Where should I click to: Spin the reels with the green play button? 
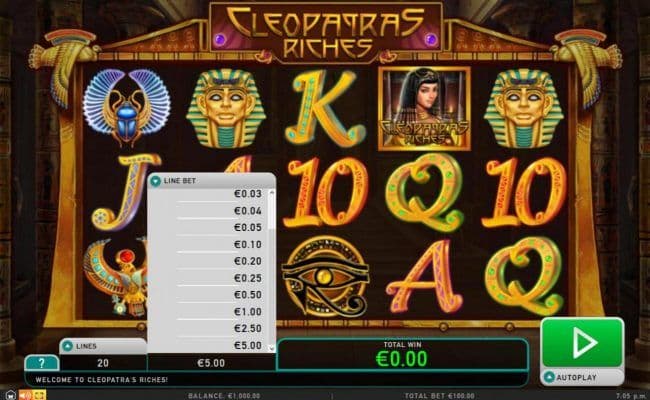582,342
